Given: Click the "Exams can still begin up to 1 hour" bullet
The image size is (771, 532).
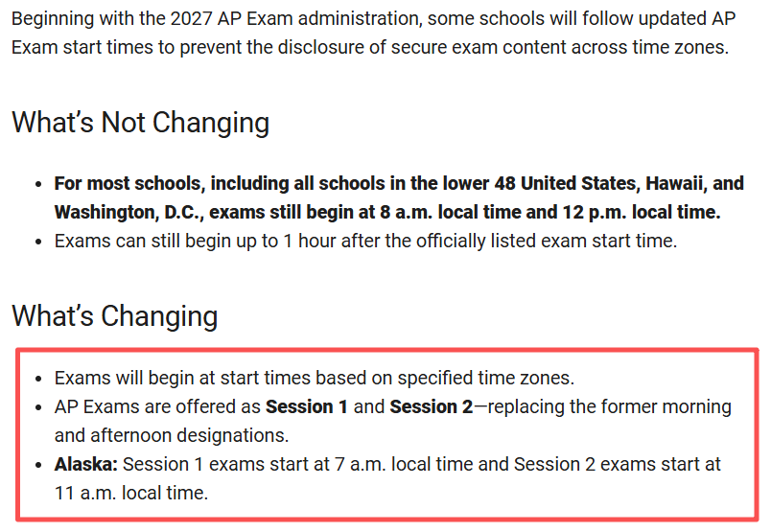Looking at the screenshot, I should (x=365, y=241).
